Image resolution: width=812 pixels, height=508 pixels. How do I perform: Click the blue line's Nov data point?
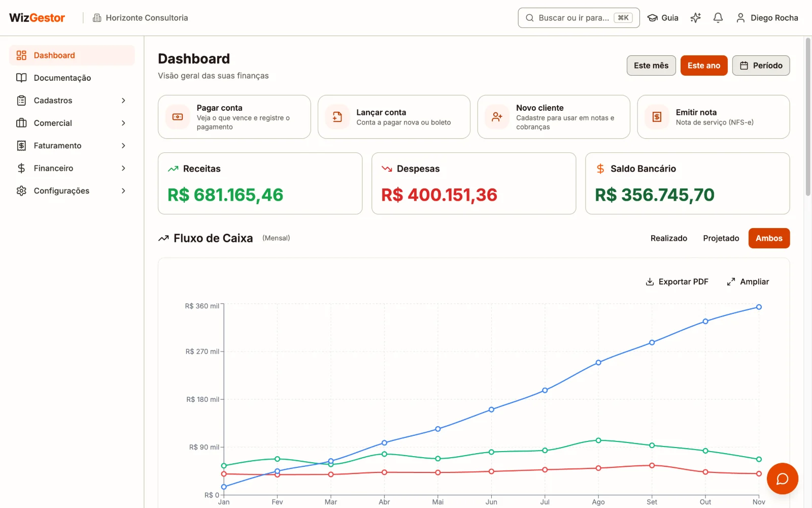[x=759, y=307]
